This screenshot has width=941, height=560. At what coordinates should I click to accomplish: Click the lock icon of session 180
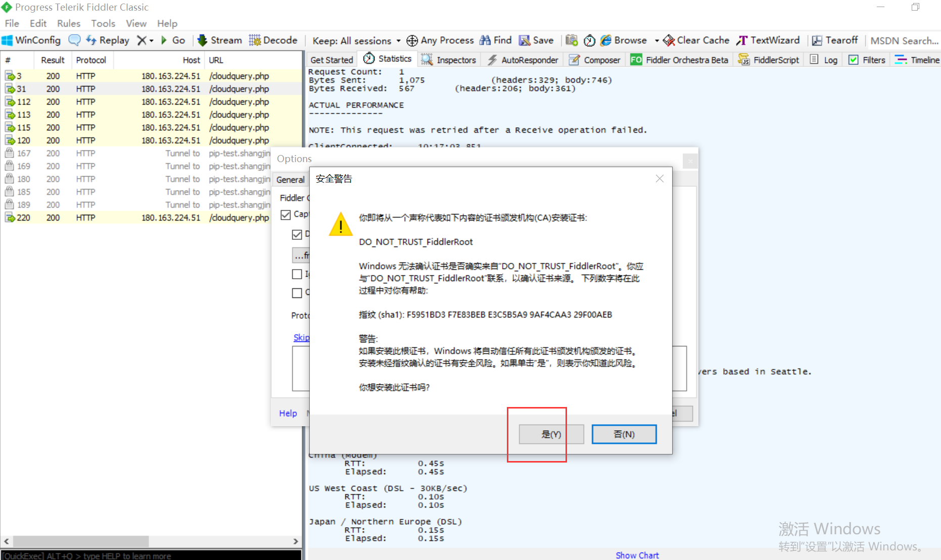[x=9, y=179]
